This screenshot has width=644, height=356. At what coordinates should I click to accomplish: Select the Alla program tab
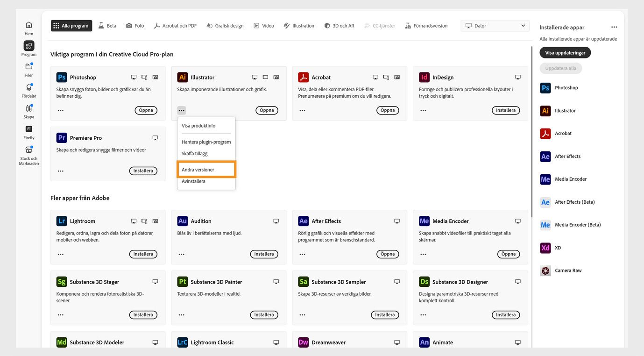71,26
